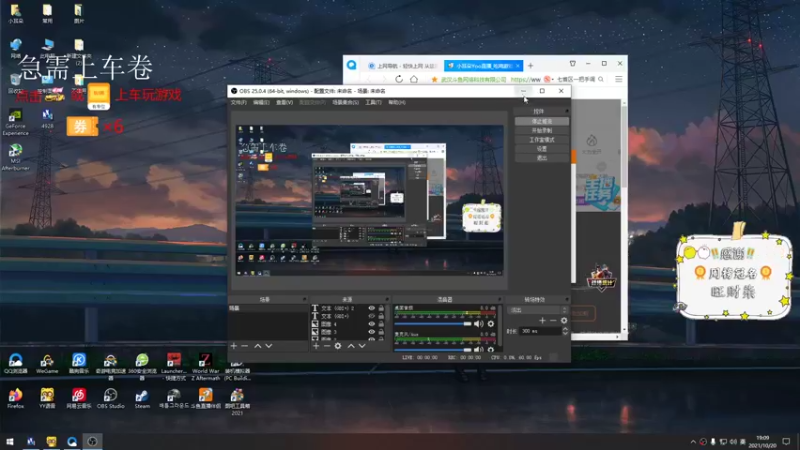Toggle visibility of image 4 source

(x=371, y=324)
